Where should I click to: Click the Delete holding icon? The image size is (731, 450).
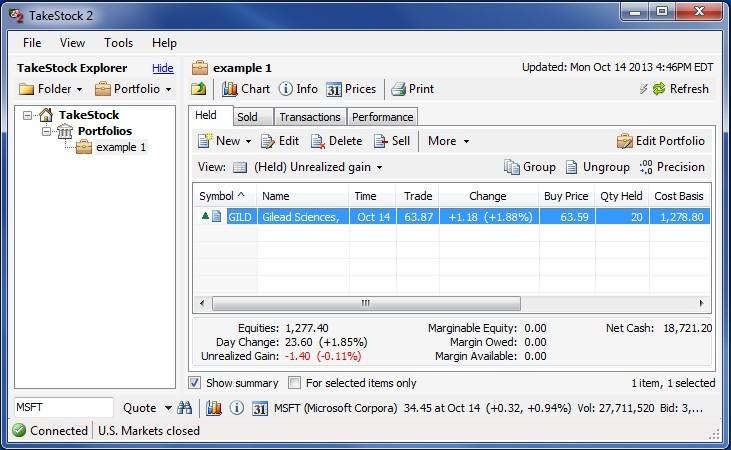click(x=318, y=141)
